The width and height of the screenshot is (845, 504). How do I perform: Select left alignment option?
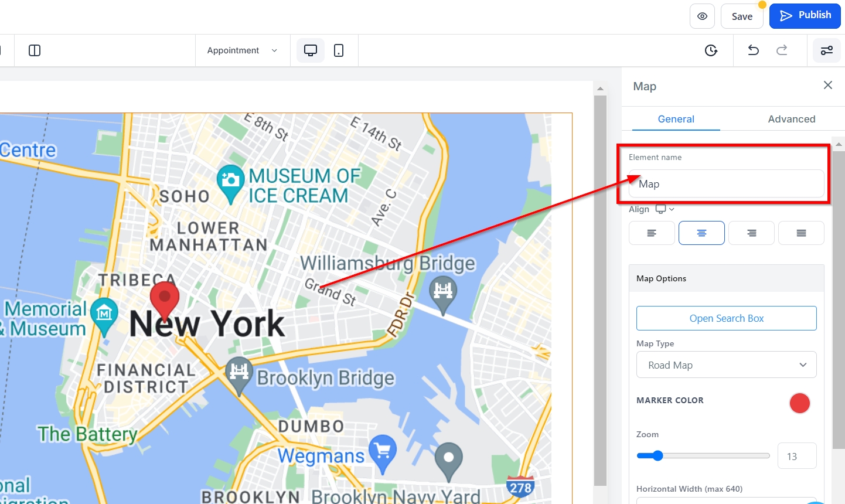pyautogui.click(x=652, y=233)
